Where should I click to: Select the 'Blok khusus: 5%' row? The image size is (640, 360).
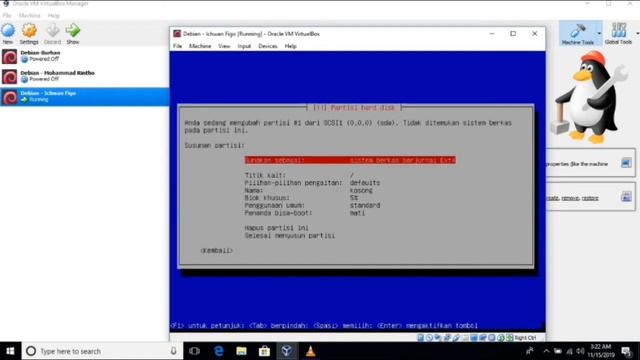pos(301,198)
